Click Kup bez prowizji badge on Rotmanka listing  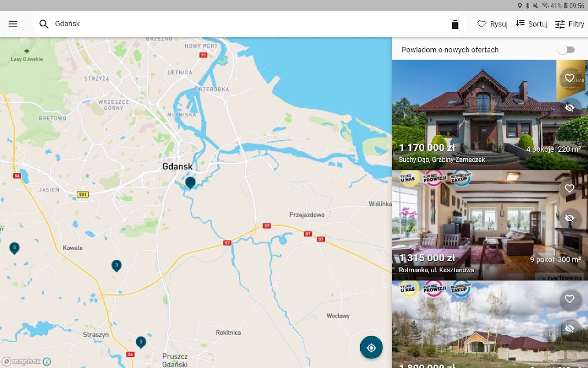434,178
